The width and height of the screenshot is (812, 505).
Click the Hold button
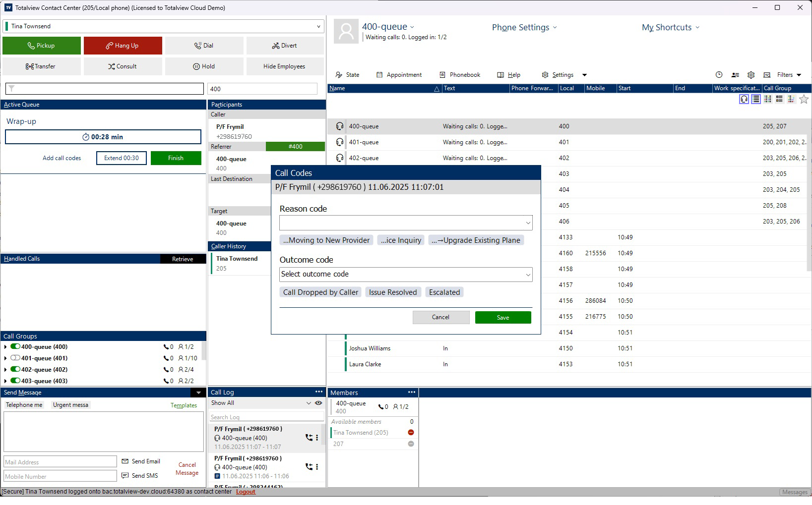click(204, 66)
